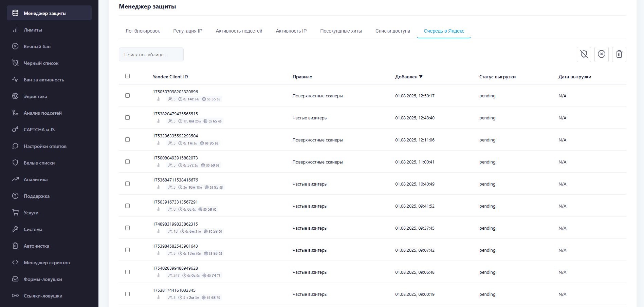Open Черный список from the sidebar
644x307 pixels.
pos(41,63)
